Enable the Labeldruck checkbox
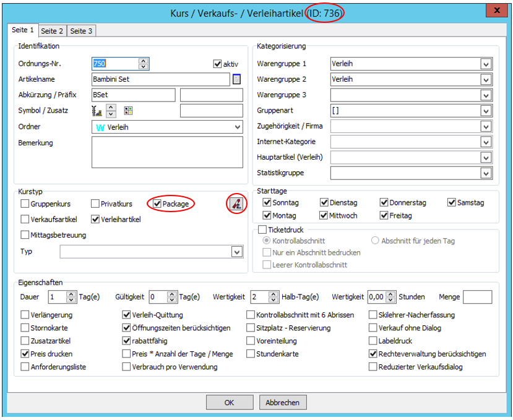This screenshot has height=420, width=513. (373, 341)
